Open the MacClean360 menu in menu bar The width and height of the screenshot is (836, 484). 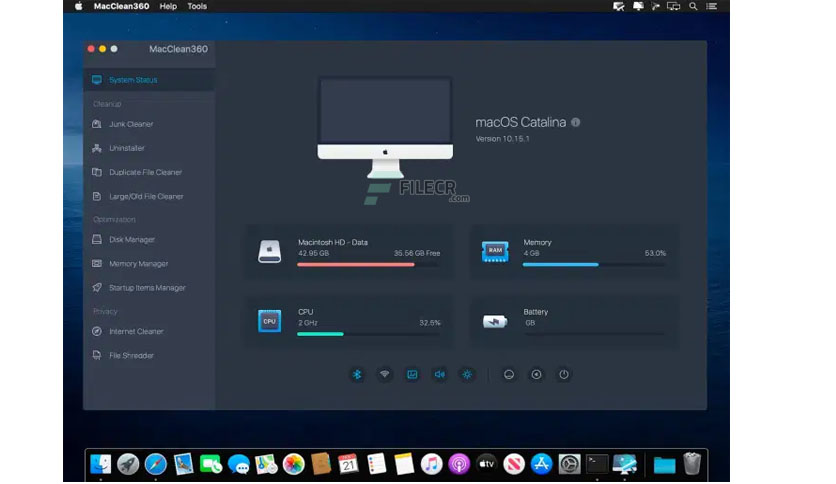(121, 6)
